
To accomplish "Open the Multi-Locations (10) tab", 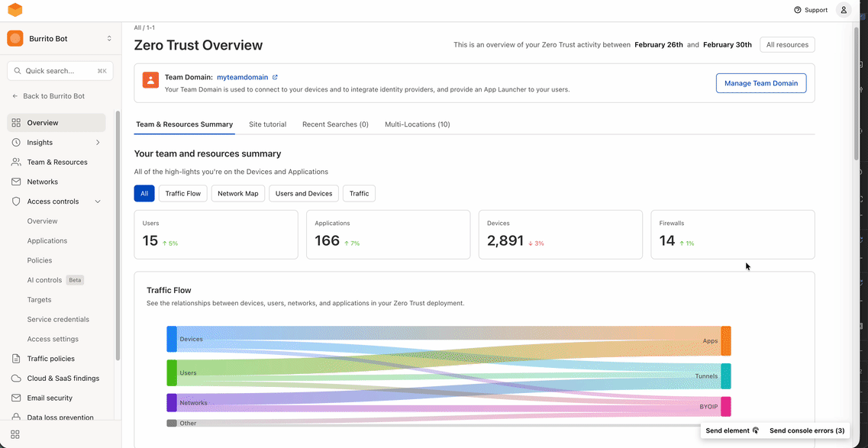I will click(x=418, y=124).
